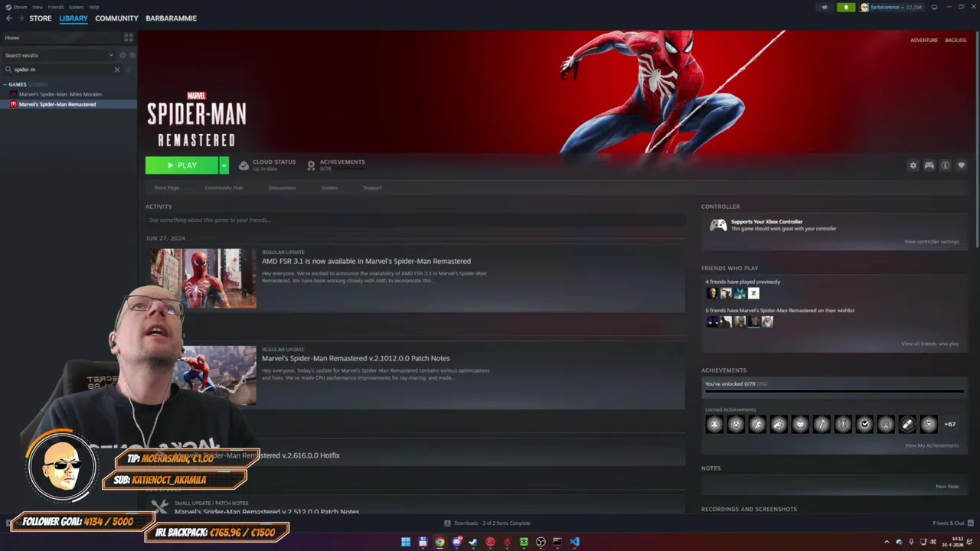Open the AMD FSR 3.1 news thumbnail
The image size is (980, 551).
(x=203, y=278)
